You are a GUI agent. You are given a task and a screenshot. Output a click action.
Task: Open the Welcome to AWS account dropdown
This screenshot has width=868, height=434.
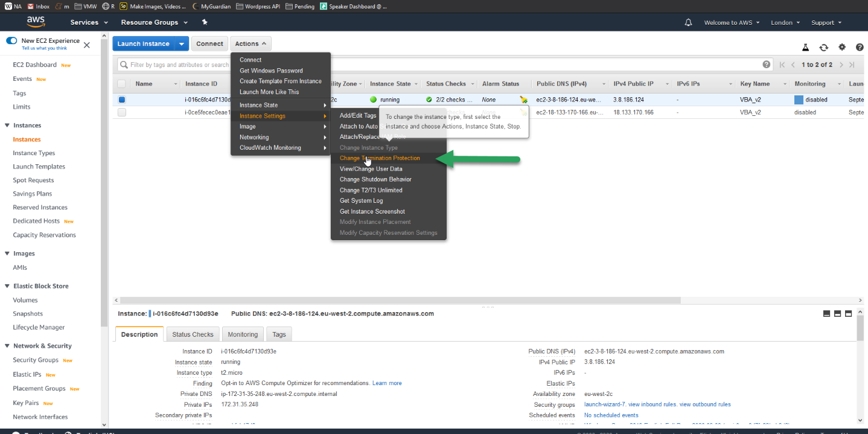click(732, 22)
